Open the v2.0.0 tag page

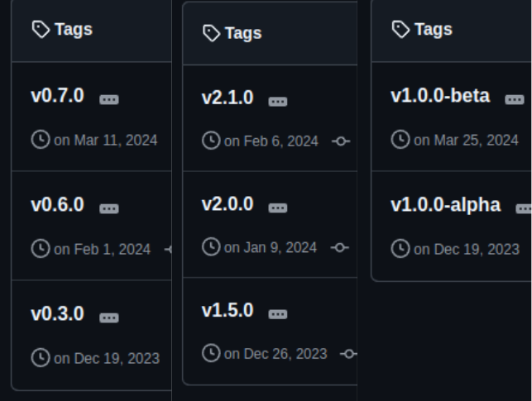[x=228, y=204]
